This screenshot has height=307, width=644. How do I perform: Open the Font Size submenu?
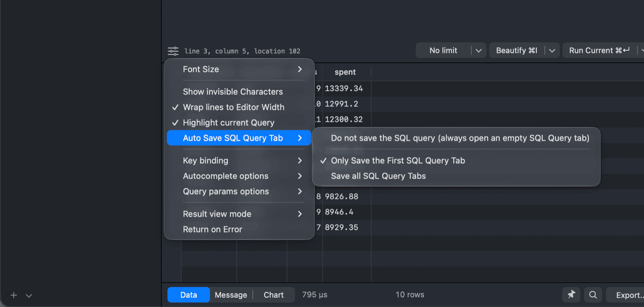239,69
